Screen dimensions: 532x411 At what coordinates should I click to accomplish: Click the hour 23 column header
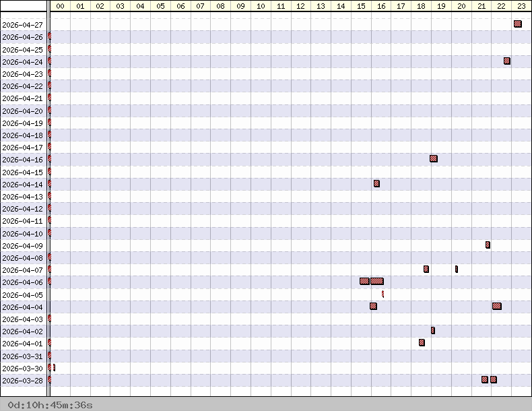click(x=521, y=6)
